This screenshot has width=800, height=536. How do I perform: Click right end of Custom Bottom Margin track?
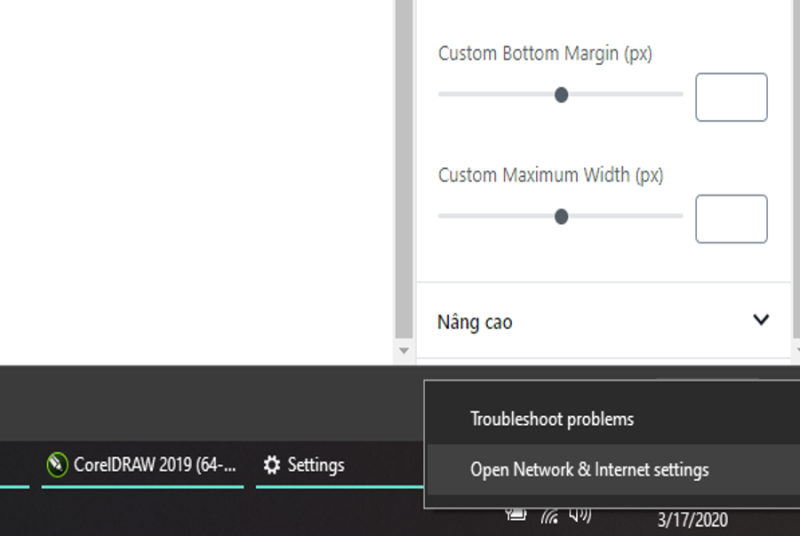pos(680,94)
